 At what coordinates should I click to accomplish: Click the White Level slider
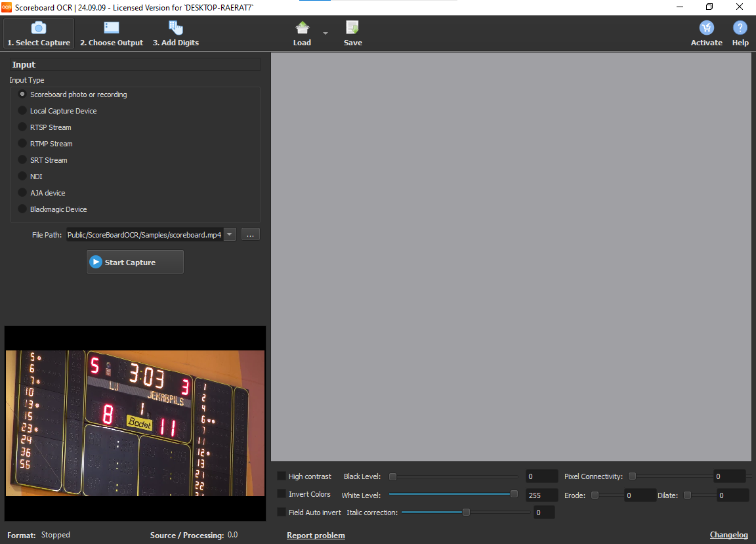[x=453, y=494]
